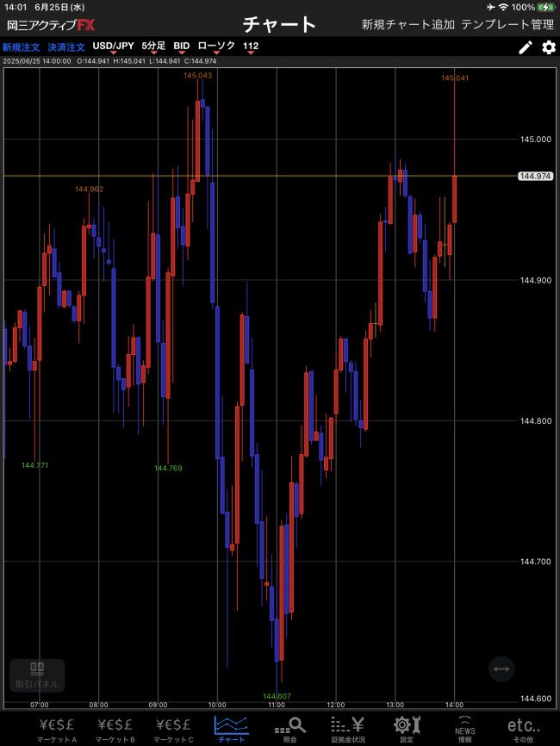Tap the horizontal scroll arrows button

coord(501,669)
